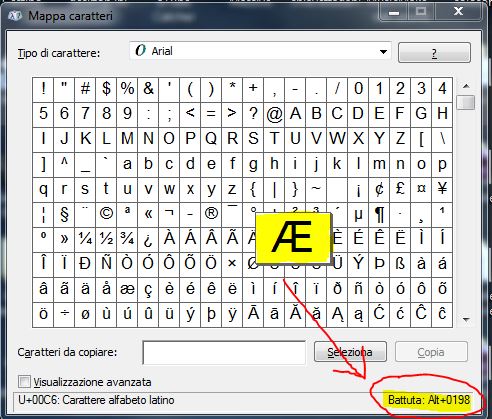Select the lowercase æ character cell
Image resolution: width=492 pixels, height=419 pixels.
[127, 288]
